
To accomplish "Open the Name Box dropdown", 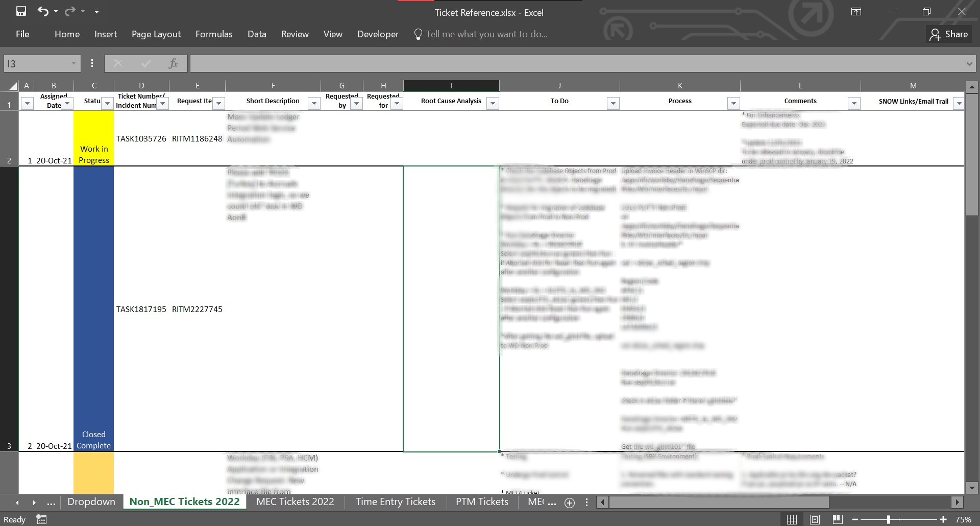I will coord(73,64).
